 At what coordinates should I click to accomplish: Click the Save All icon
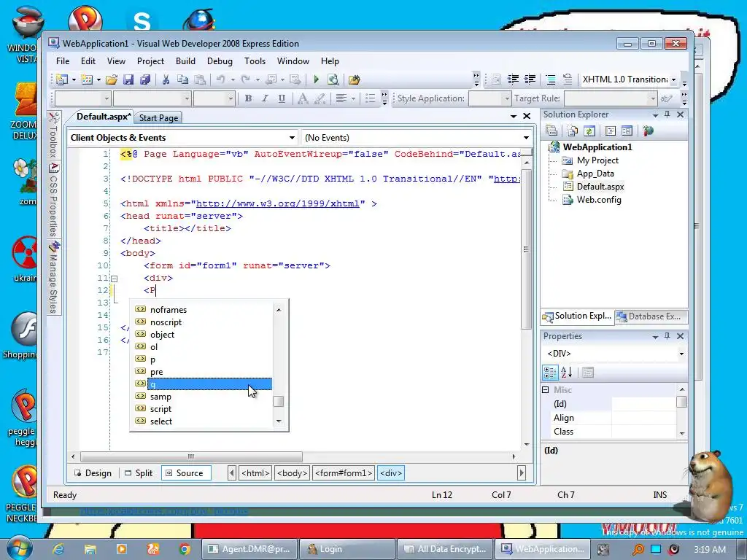tap(145, 79)
